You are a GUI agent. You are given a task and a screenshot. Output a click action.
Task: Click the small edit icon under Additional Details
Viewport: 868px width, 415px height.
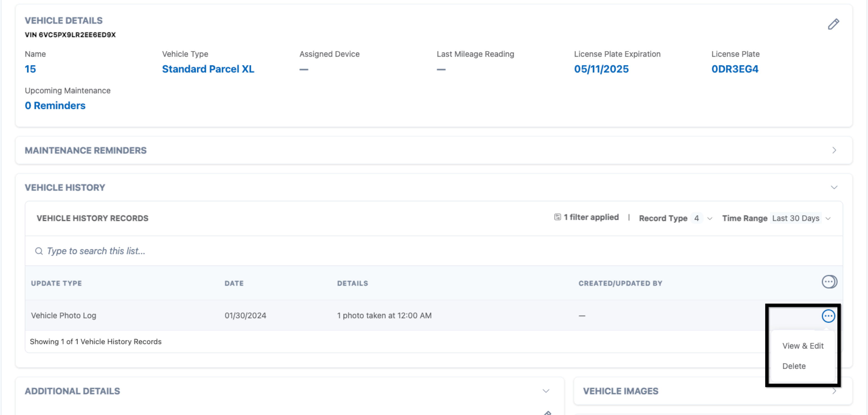point(547,413)
